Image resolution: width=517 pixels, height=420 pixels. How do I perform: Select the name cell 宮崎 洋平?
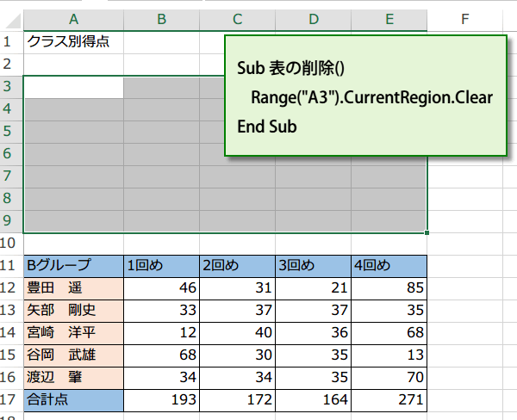(x=73, y=332)
